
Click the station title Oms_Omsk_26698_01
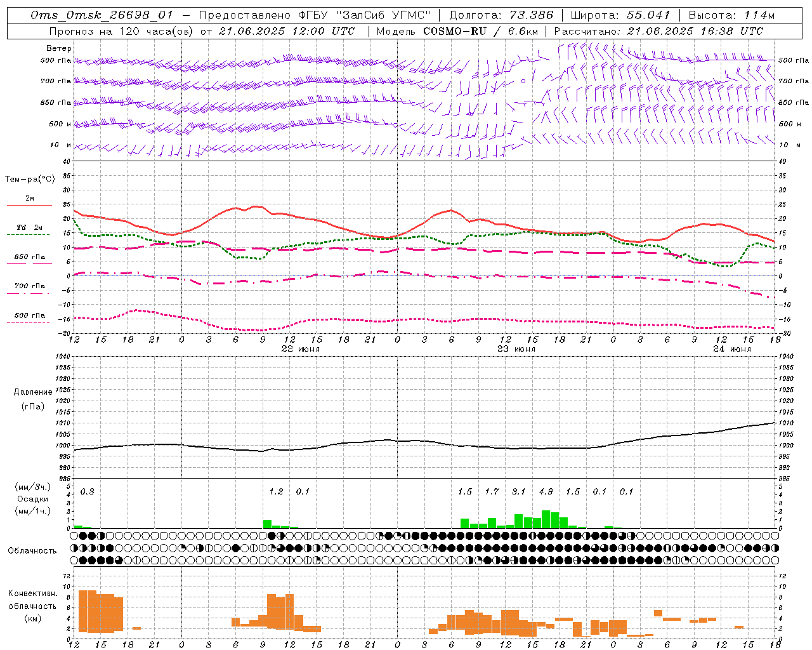[x=101, y=15]
